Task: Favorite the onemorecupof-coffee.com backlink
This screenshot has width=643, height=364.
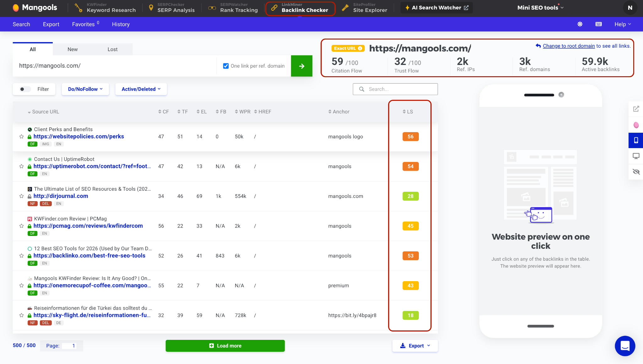Action: tap(21, 286)
